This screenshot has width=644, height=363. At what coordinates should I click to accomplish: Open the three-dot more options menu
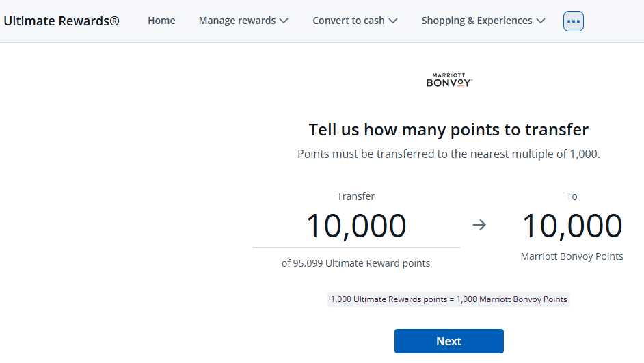pos(574,21)
